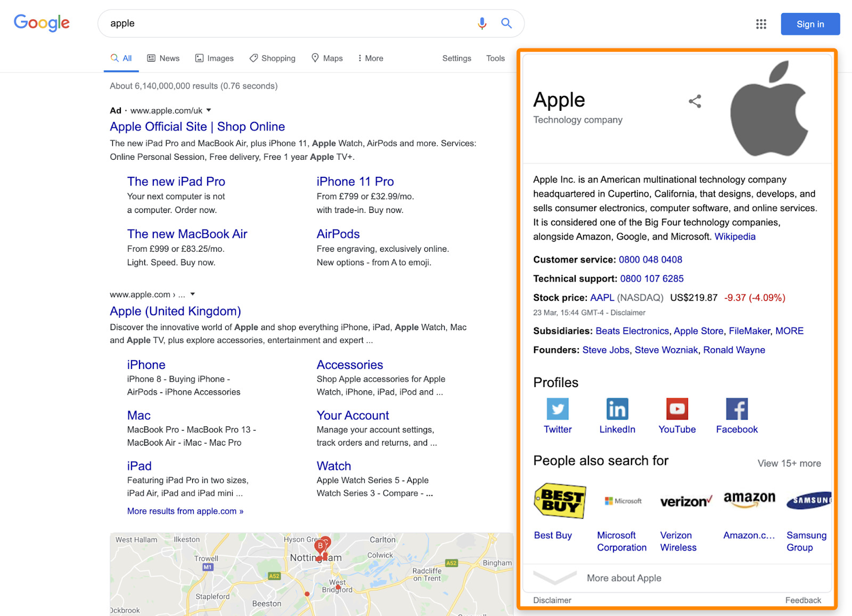The image size is (852, 616).
Task: Click the search magnifier icon
Action: [x=506, y=23]
